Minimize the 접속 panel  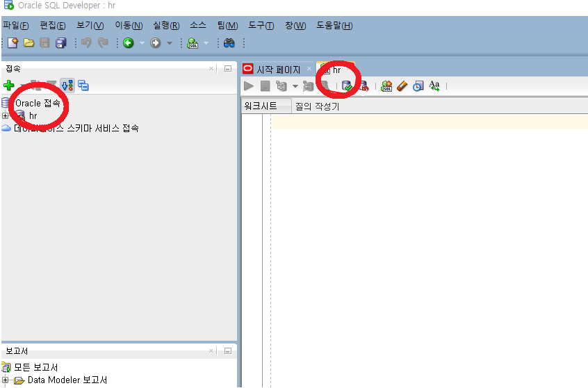pos(228,69)
